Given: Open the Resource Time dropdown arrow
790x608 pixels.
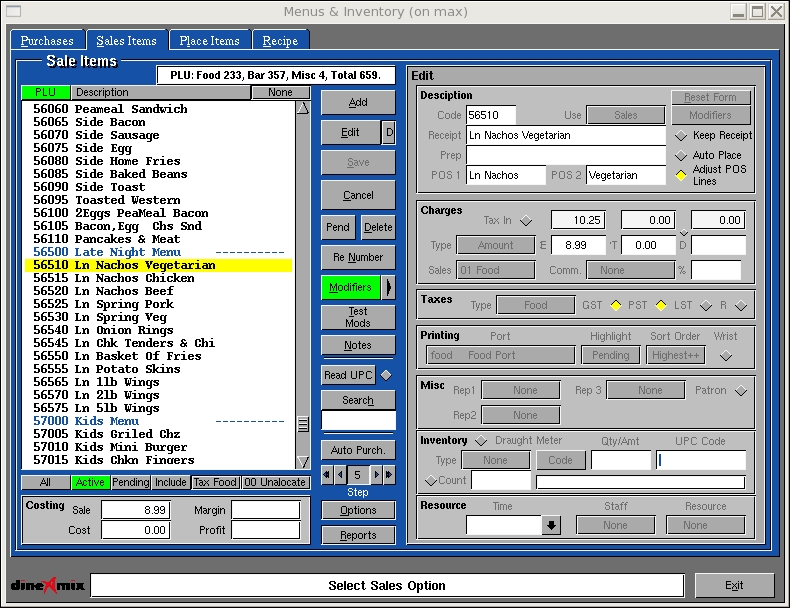Looking at the screenshot, I should (x=552, y=525).
